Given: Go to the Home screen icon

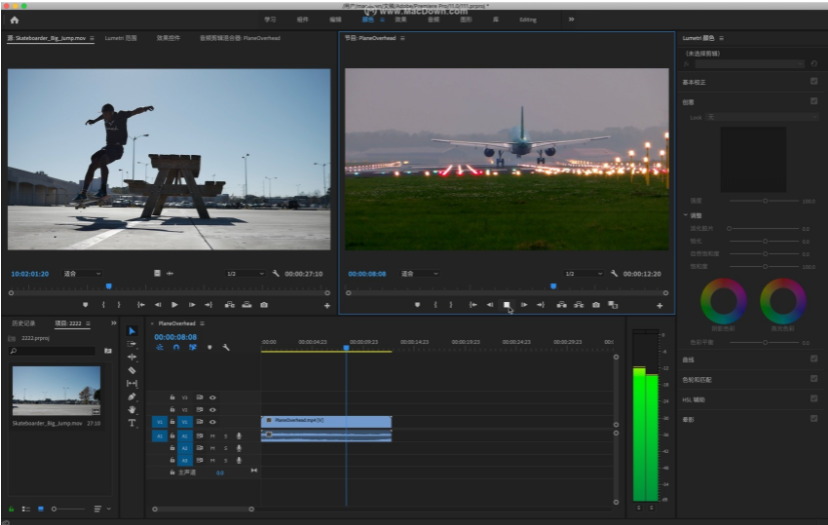Looking at the screenshot, I should click(14, 19).
